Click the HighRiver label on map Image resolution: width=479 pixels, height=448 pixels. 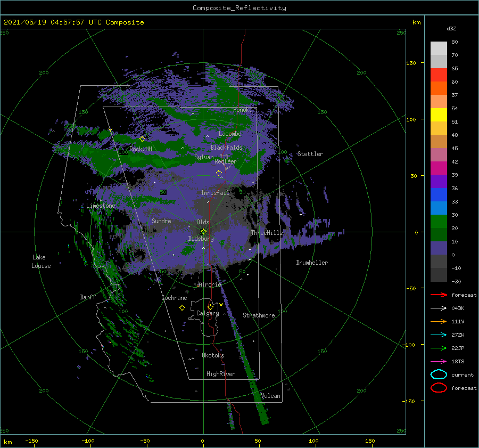221,374
